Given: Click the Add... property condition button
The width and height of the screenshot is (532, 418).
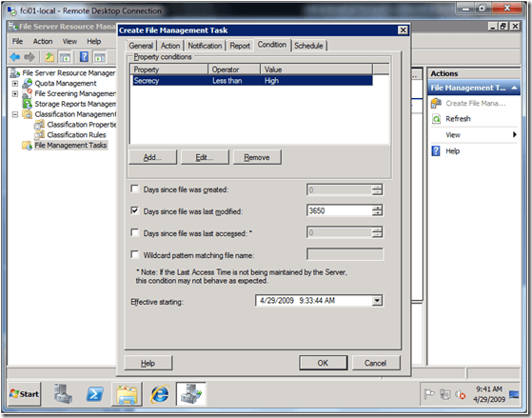Looking at the screenshot, I should point(152,157).
